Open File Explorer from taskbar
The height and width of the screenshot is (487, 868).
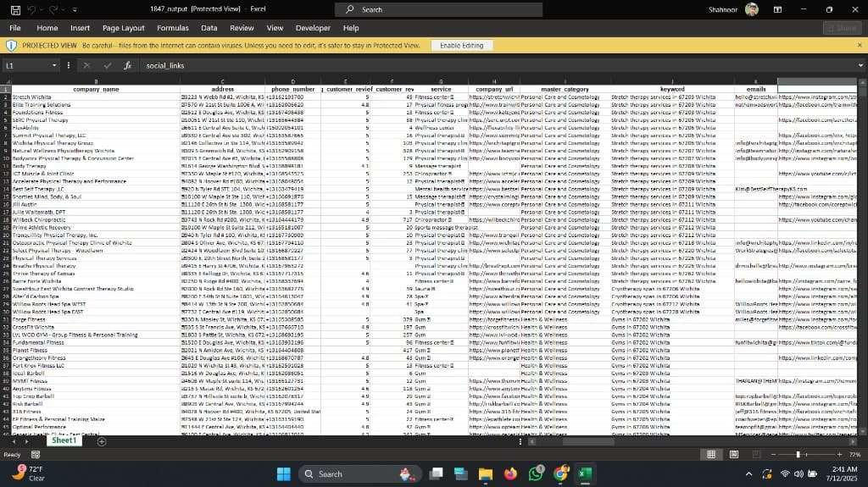click(486, 473)
